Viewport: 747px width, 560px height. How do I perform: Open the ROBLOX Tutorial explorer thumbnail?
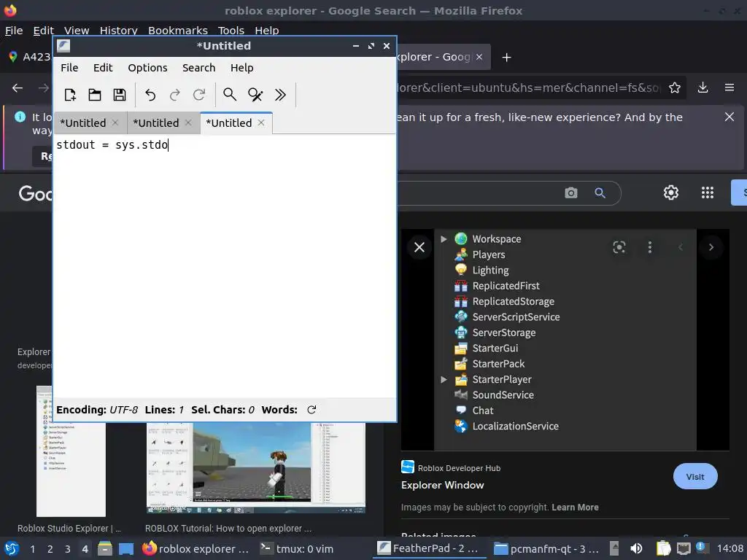(256, 467)
